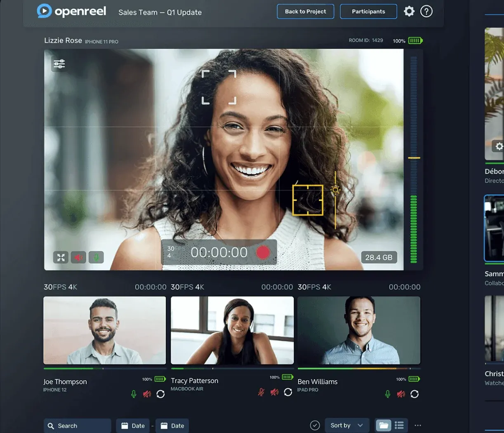Start recording with the red record button
This screenshot has width=504, height=433.
tap(263, 252)
